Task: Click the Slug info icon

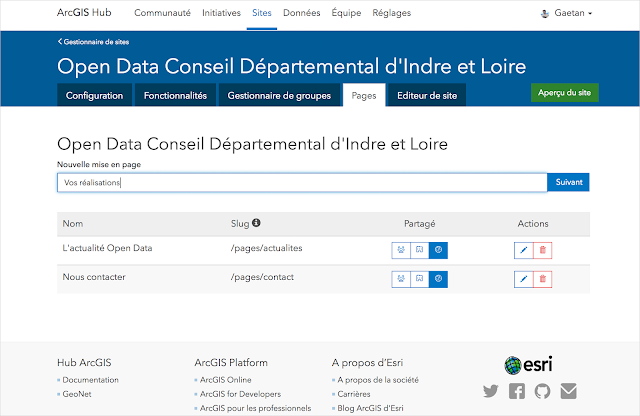Action: click(257, 223)
